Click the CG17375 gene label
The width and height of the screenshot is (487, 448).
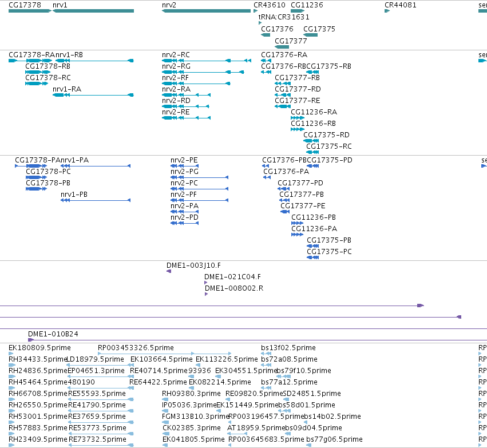(x=319, y=29)
